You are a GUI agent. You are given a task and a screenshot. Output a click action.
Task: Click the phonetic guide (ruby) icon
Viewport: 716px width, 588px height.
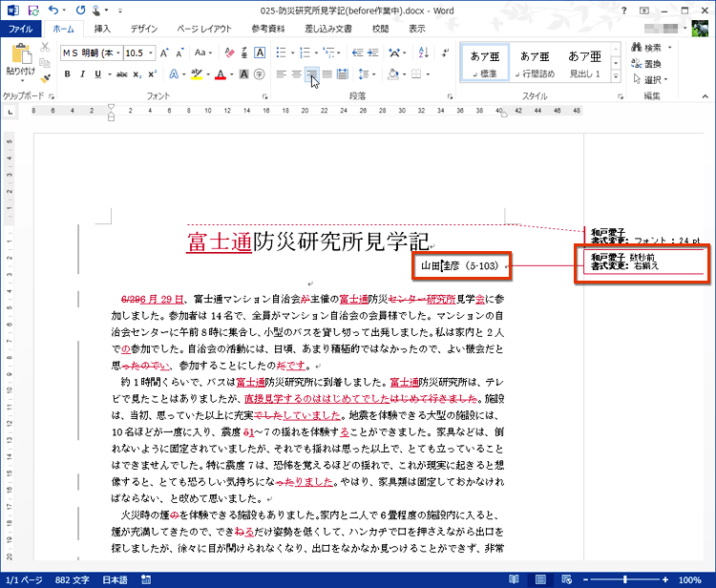(244, 52)
